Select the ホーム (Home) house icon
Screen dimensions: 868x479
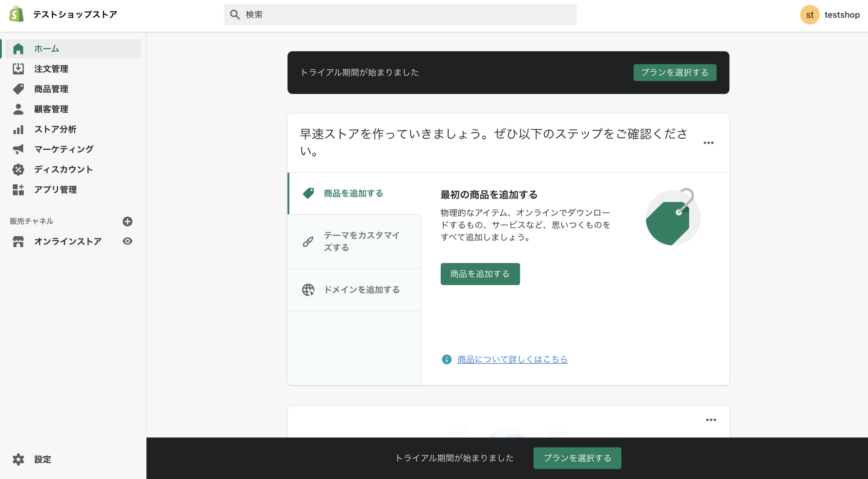point(18,48)
